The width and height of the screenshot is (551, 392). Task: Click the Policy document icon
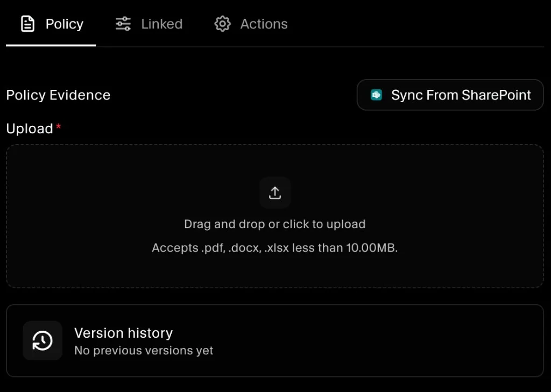pyautogui.click(x=28, y=24)
